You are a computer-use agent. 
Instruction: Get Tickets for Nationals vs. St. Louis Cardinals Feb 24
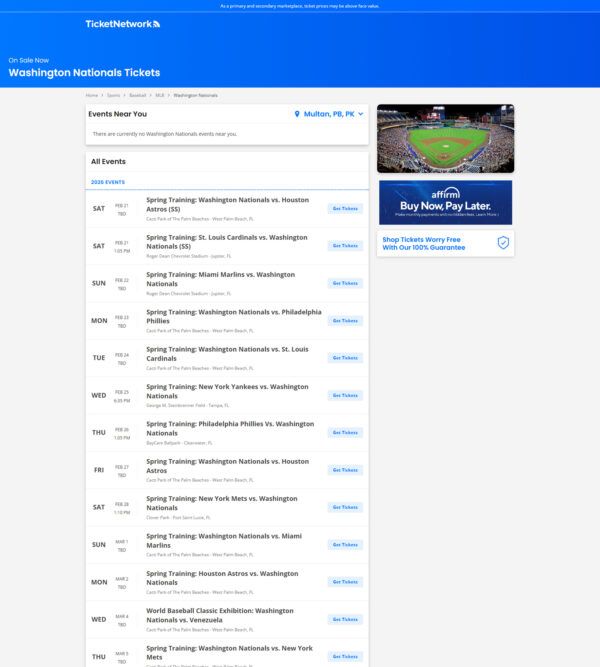point(345,358)
